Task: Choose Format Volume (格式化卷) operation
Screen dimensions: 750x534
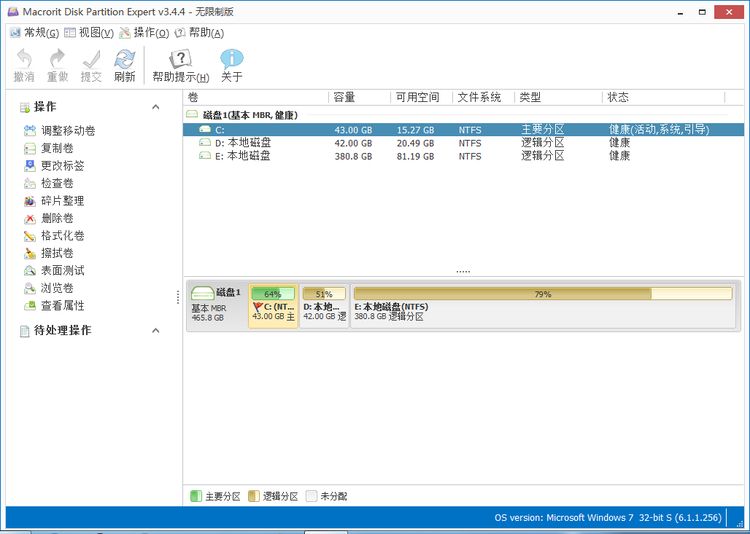Action: (x=54, y=235)
